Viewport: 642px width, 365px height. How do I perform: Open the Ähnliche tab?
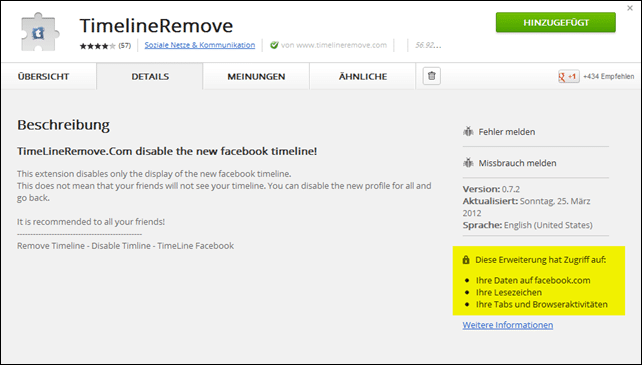[363, 77]
